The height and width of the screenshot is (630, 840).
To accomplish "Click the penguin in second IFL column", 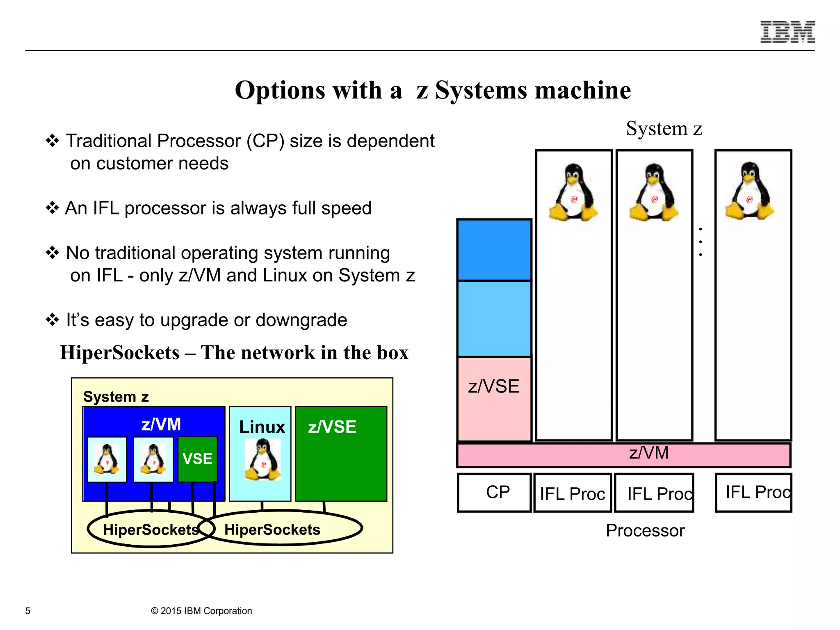I will [x=654, y=192].
